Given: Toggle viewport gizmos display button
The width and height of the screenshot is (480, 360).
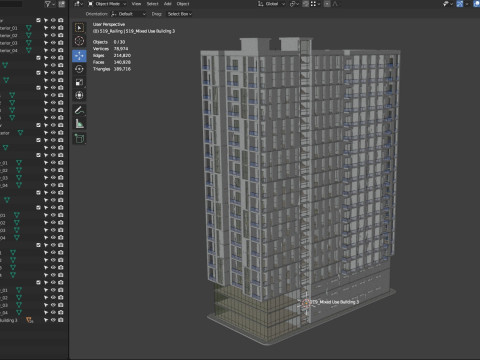Looking at the screenshot, I should pos(460,4).
